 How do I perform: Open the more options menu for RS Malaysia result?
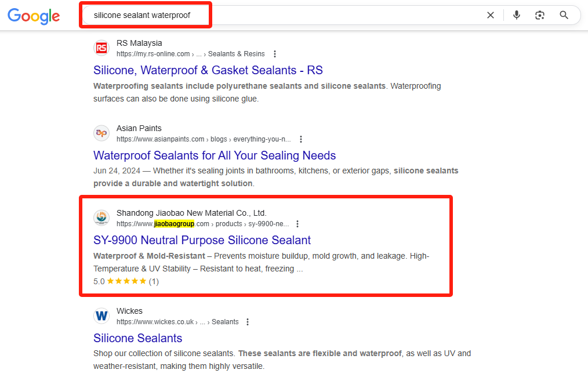[275, 54]
